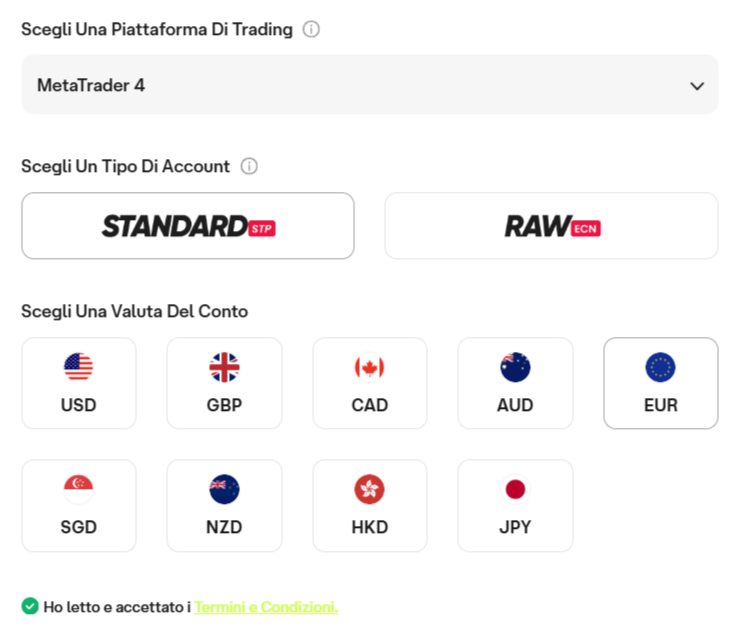The image size is (734, 639).
Task: Choose the EUR currency option
Action: [x=660, y=383]
